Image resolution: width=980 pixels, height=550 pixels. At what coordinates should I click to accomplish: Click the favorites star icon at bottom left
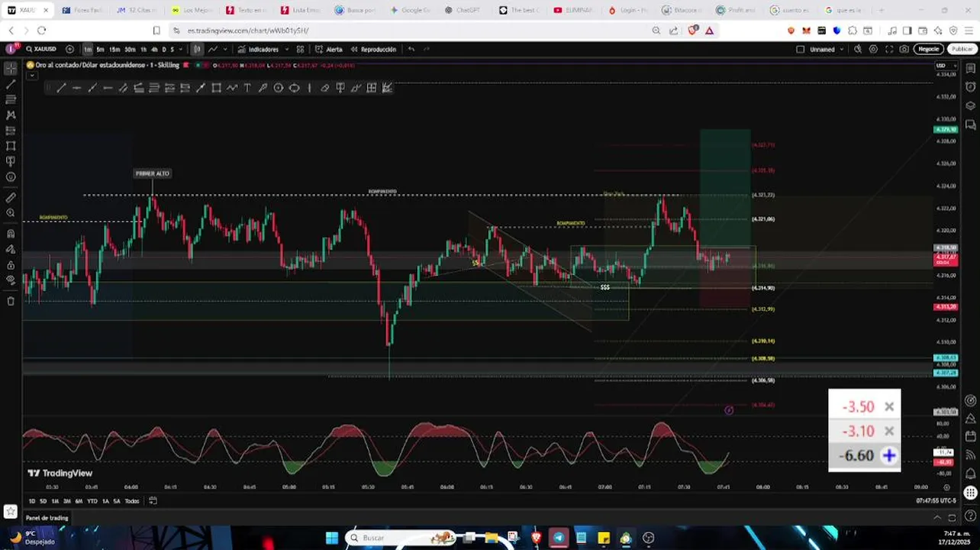pyautogui.click(x=11, y=511)
